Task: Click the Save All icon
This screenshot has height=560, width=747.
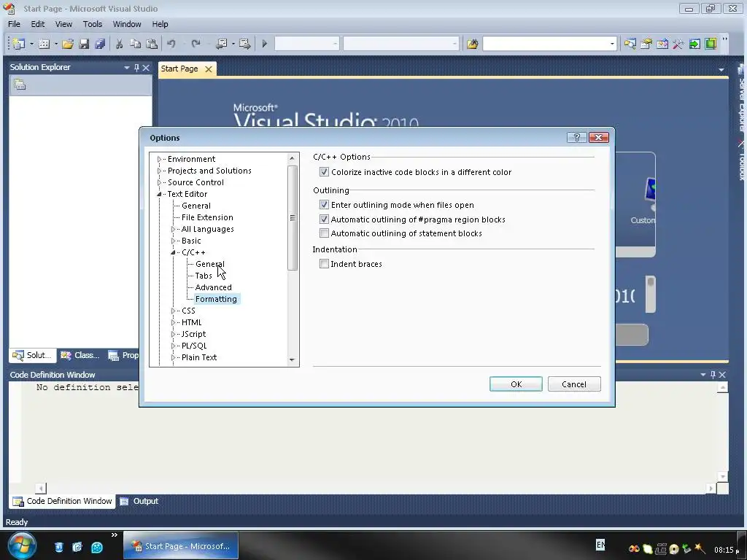Action: click(99, 44)
